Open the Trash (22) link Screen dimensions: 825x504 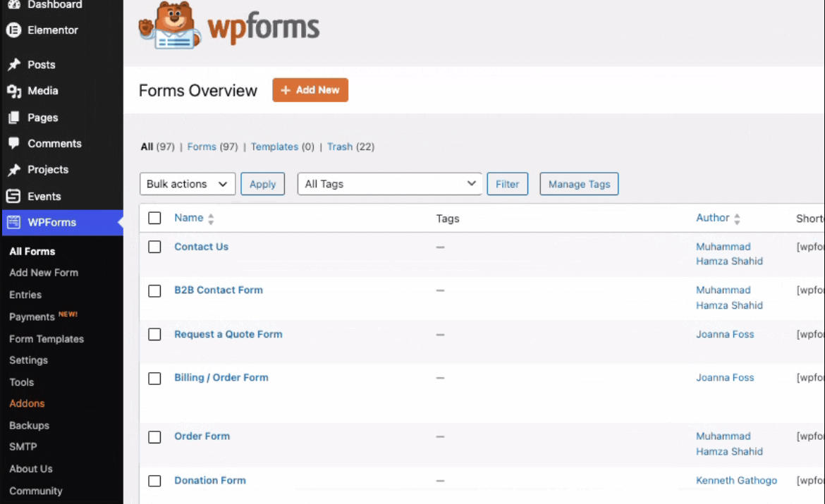click(350, 147)
